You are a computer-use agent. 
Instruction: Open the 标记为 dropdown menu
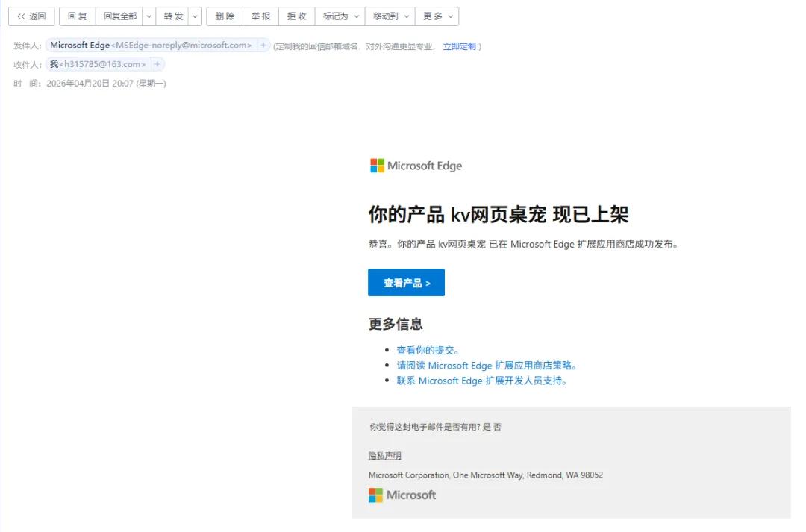coord(340,16)
